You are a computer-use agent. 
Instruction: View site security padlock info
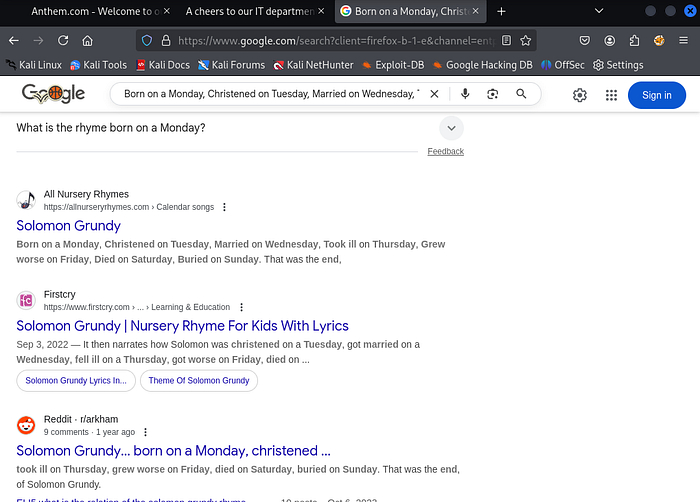pos(166,41)
